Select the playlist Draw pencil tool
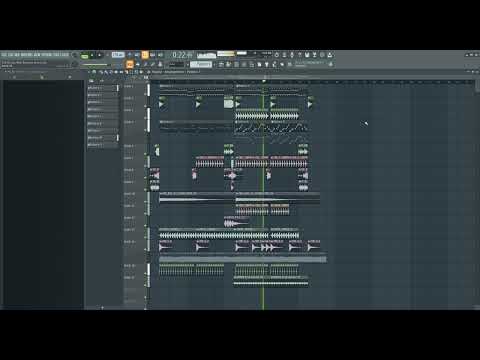Image resolution: width=480 pixels, height=360 pixels. [102, 72]
